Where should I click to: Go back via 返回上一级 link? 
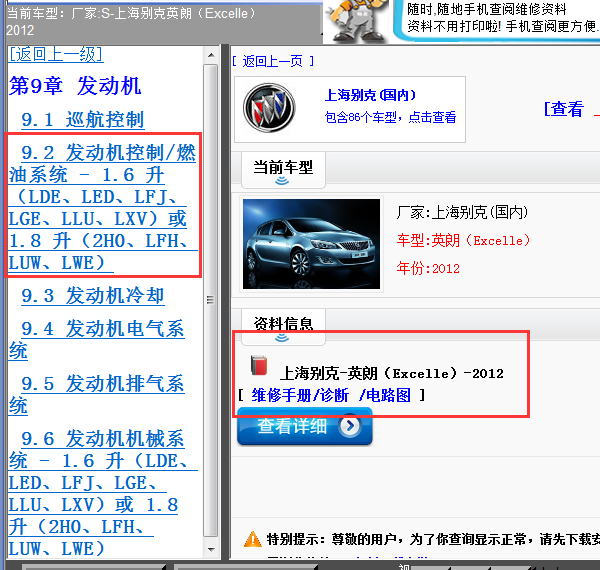click(56, 54)
